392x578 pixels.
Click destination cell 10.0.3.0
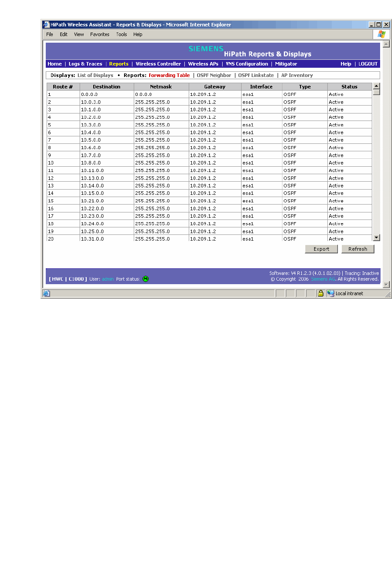pos(107,102)
